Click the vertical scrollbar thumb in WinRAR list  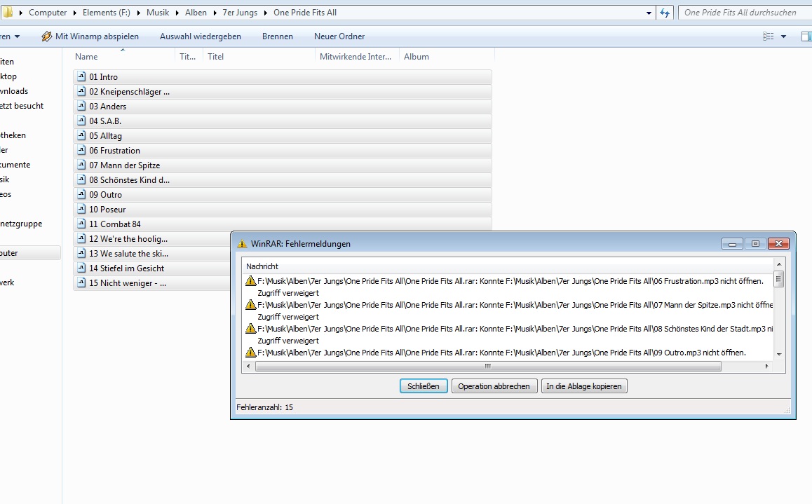(778, 279)
